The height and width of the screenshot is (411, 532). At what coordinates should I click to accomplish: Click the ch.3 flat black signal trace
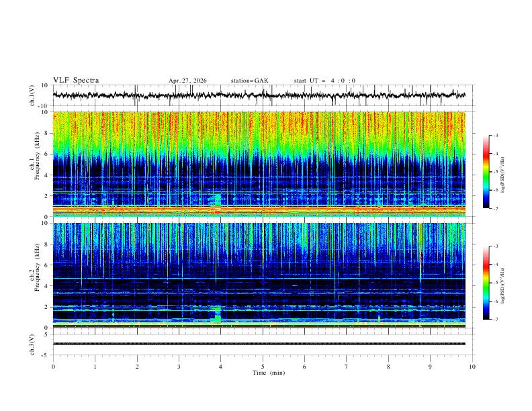click(x=259, y=344)
